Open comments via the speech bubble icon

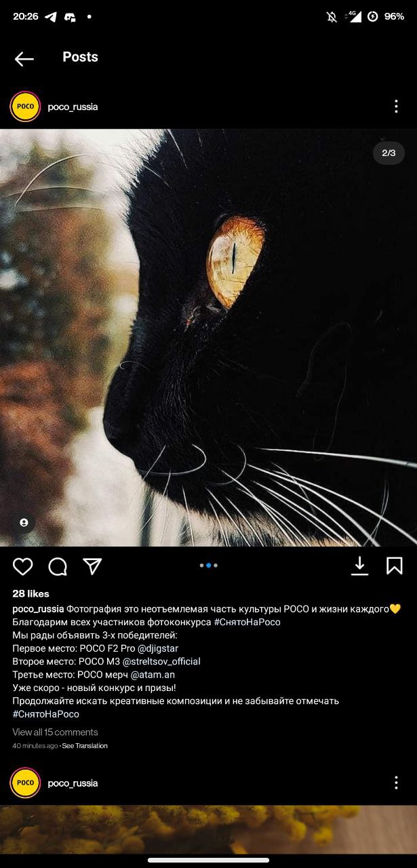(x=58, y=566)
